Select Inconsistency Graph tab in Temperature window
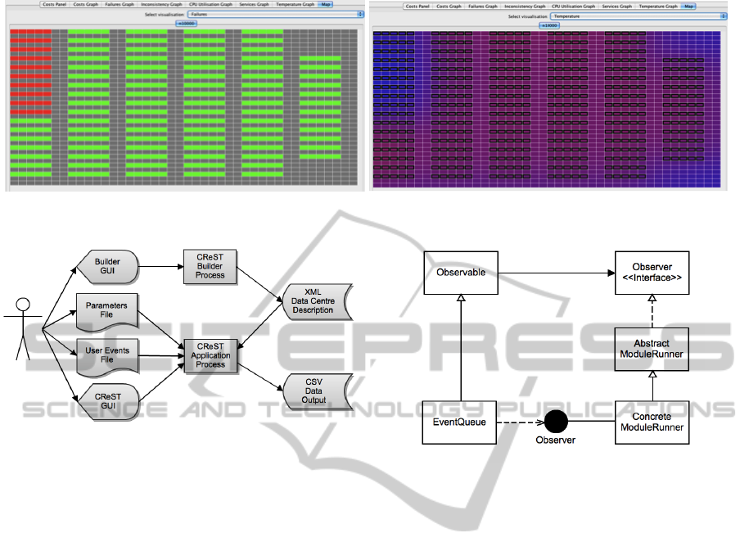 point(530,5)
